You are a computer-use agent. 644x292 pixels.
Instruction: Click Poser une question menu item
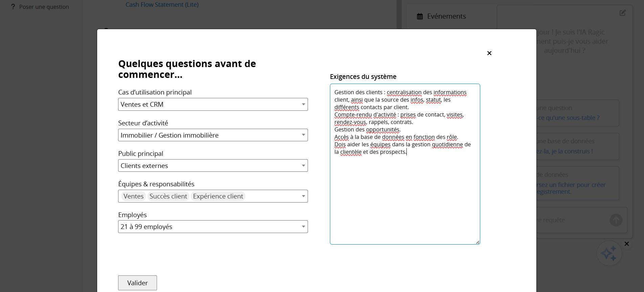pyautogui.click(x=44, y=7)
